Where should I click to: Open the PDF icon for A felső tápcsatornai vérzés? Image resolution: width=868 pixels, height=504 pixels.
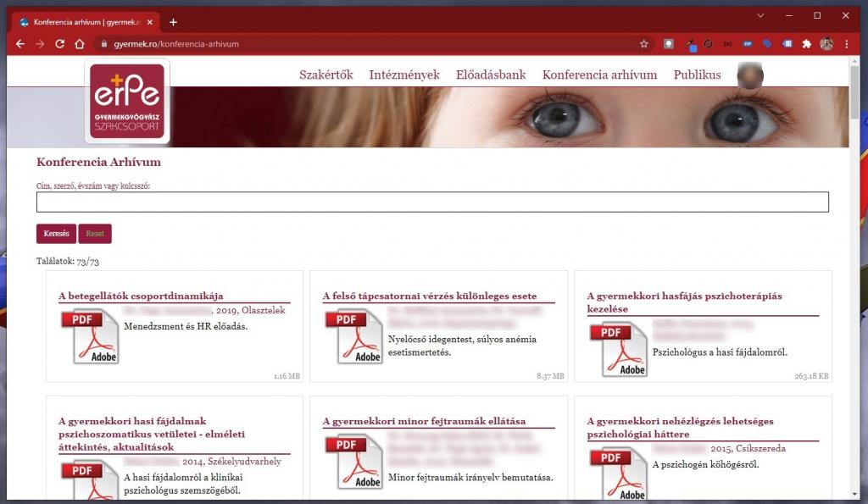pyautogui.click(x=353, y=336)
